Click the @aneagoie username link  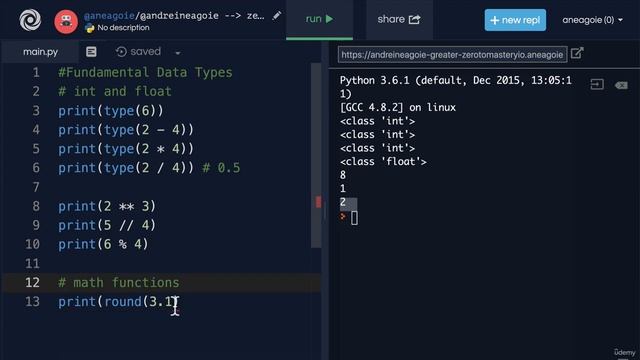coord(109,16)
